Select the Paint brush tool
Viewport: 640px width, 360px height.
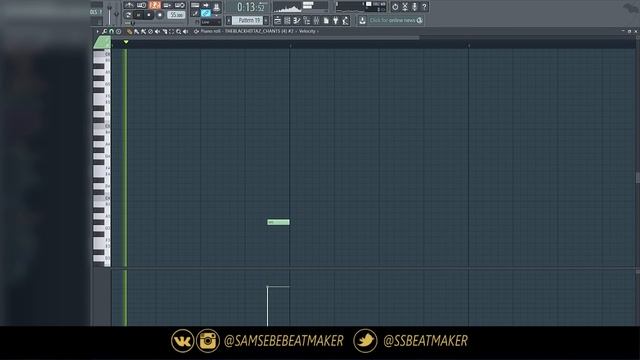[x=136, y=31]
